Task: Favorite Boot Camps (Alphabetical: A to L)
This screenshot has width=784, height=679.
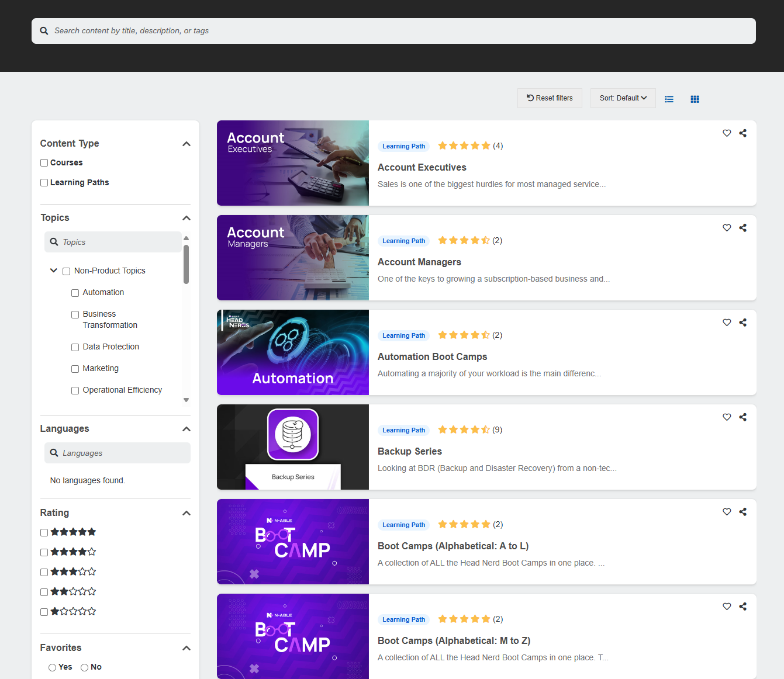Action: point(727,512)
